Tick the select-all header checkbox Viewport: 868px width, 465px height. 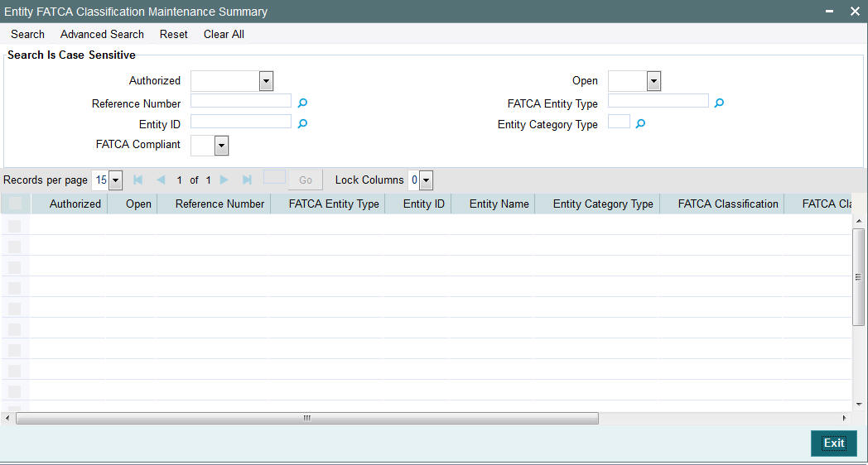coord(15,204)
